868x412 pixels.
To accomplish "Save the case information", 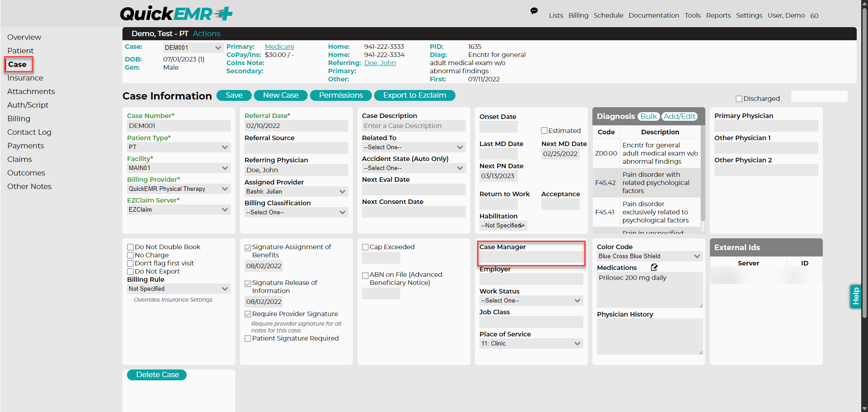I will (234, 95).
